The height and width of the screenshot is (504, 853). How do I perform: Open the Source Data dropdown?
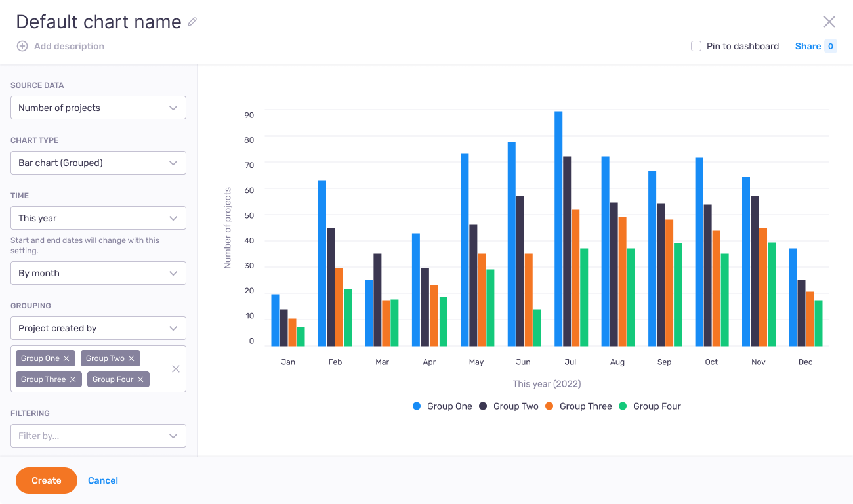[98, 108]
